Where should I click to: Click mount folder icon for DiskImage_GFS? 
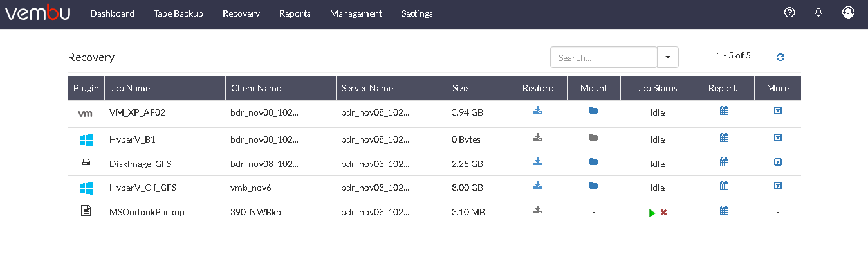pyautogui.click(x=593, y=162)
